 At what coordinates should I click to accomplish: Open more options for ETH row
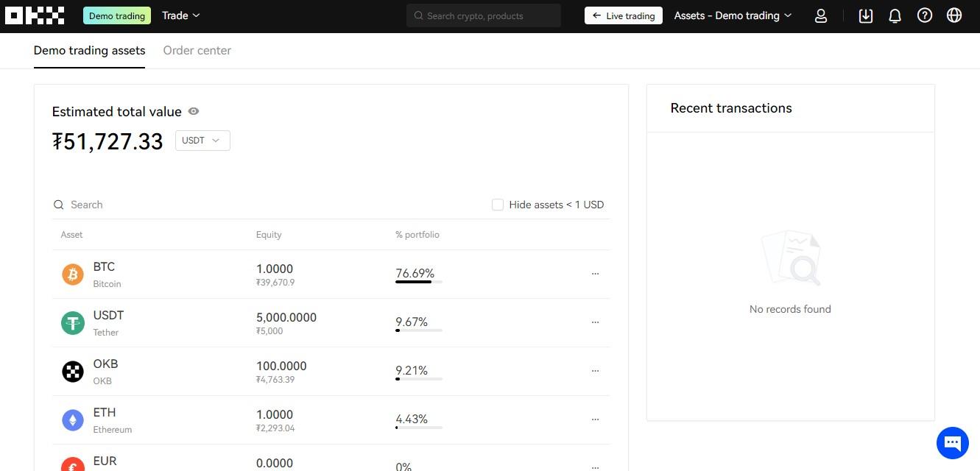pyautogui.click(x=595, y=419)
